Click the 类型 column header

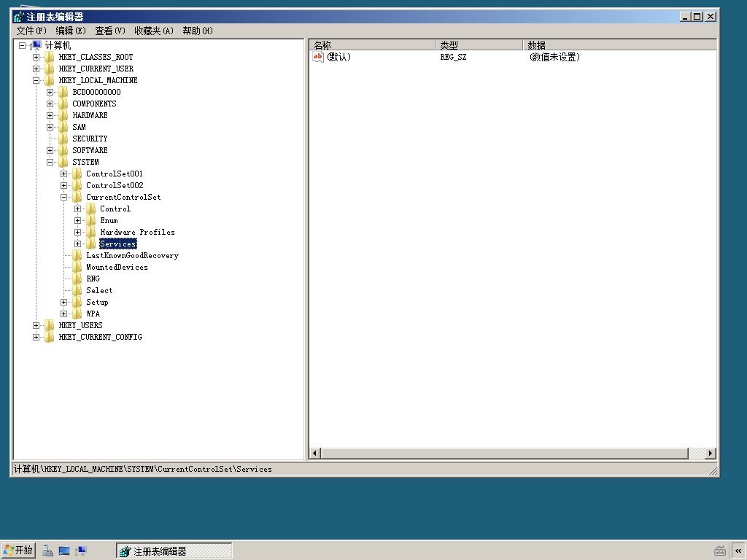point(479,45)
